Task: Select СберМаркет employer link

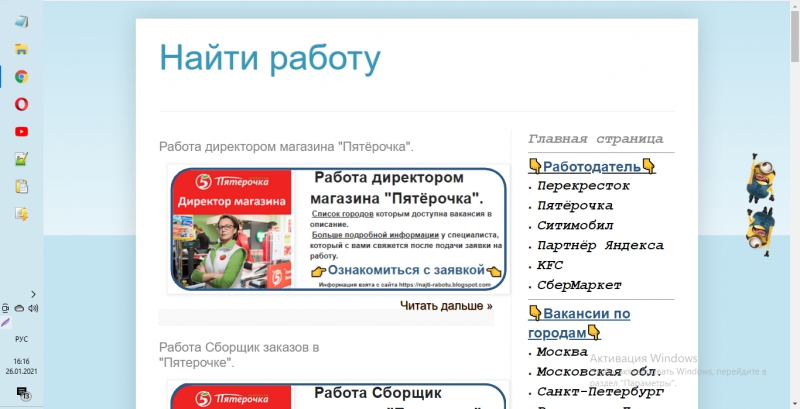Action: point(579,286)
